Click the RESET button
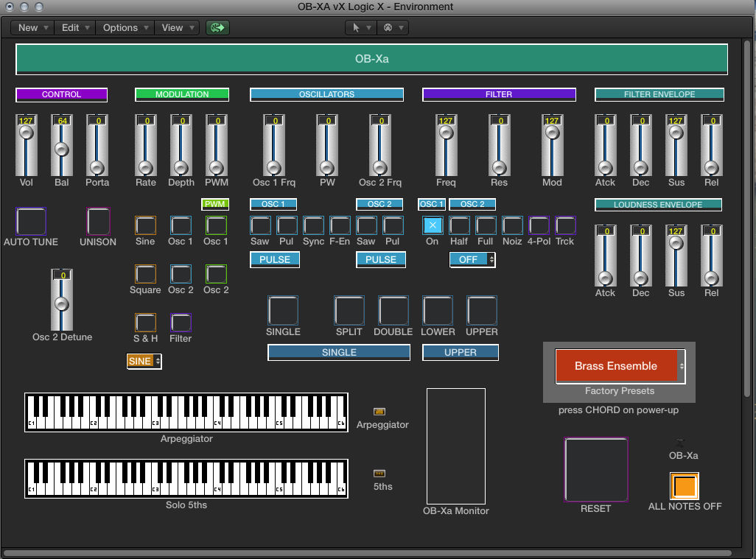756x559 pixels. coord(596,469)
